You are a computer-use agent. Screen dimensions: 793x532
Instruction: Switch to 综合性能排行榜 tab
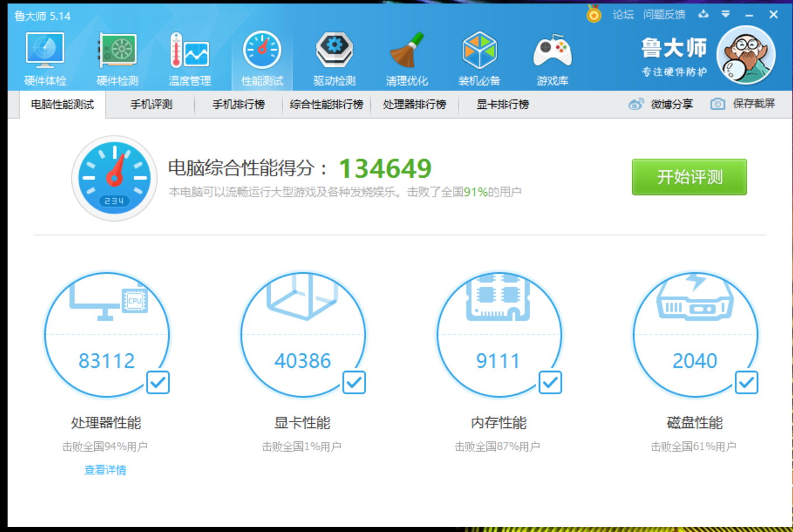tap(327, 105)
